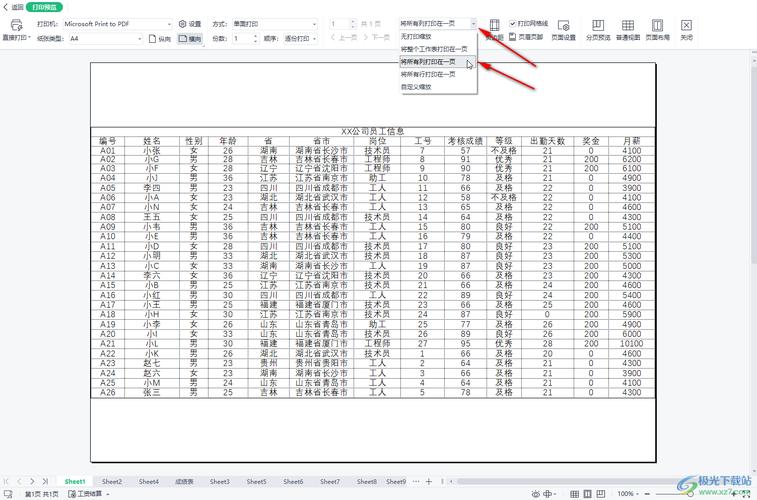This screenshot has height=500, width=757.
Task: Switch to Sheet9 tab
Action: point(396,481)
